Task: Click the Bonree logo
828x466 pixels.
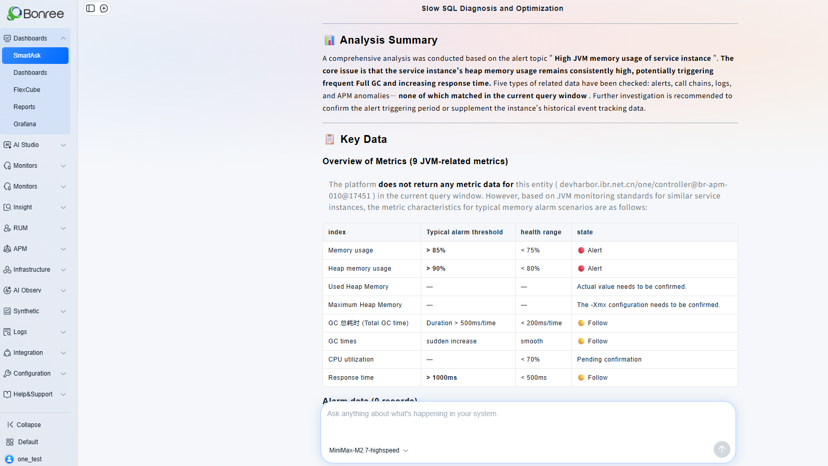Action: 35,13
